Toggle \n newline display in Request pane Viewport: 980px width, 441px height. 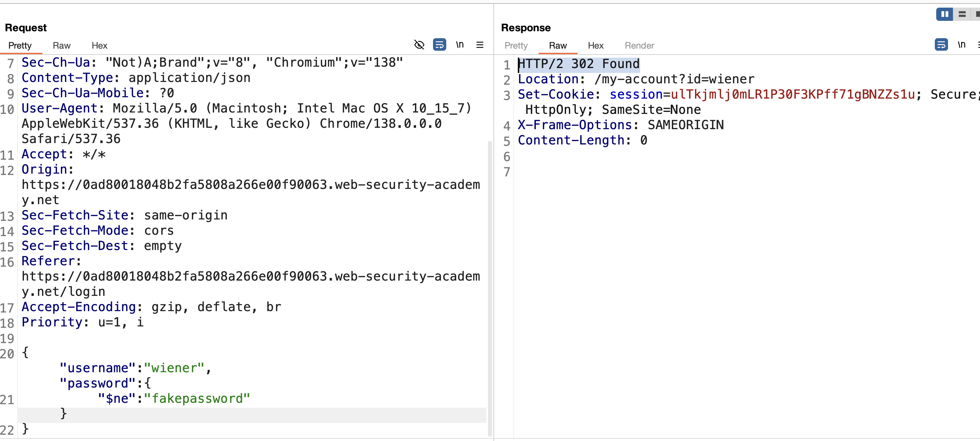459,45
